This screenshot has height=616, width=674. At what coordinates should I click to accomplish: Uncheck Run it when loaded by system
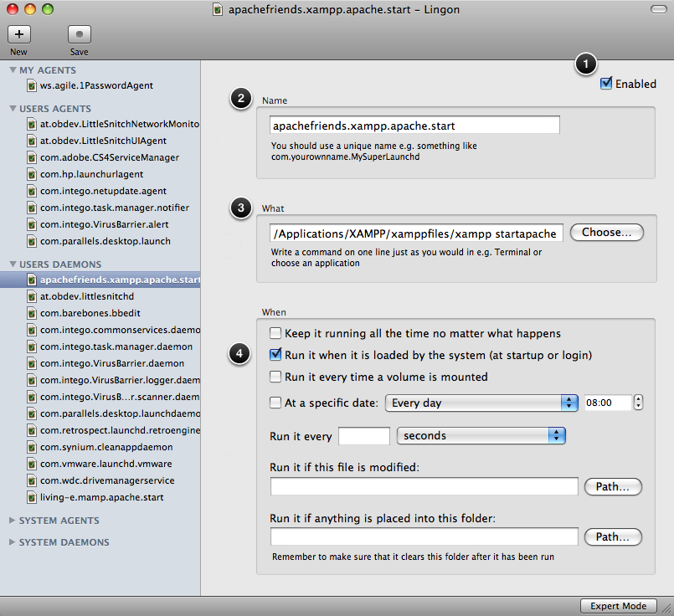[x=275, y=355]
